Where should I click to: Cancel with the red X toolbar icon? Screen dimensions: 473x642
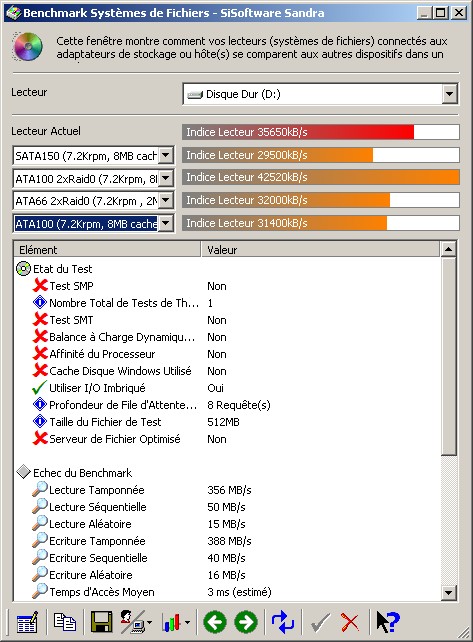click(350, 622)
